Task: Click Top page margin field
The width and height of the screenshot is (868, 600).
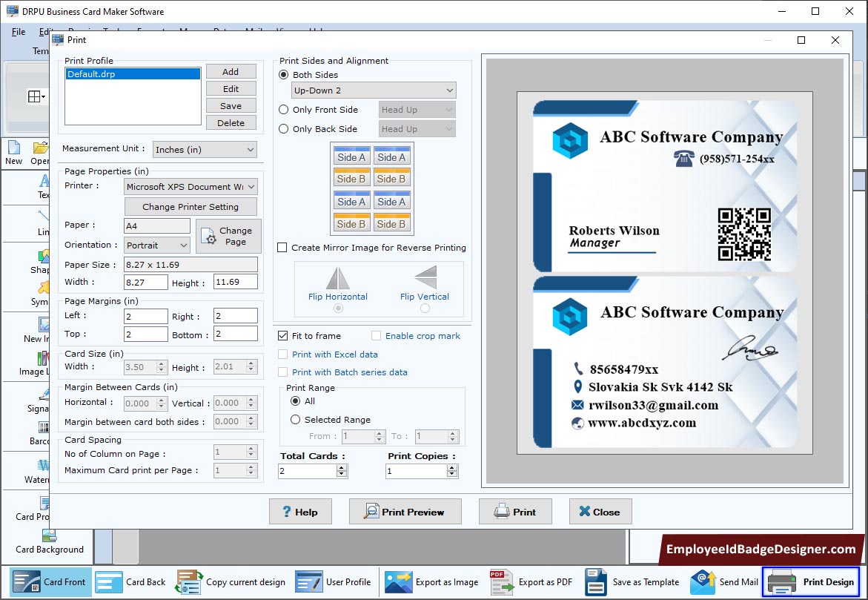Action: (x=145, y=334)
